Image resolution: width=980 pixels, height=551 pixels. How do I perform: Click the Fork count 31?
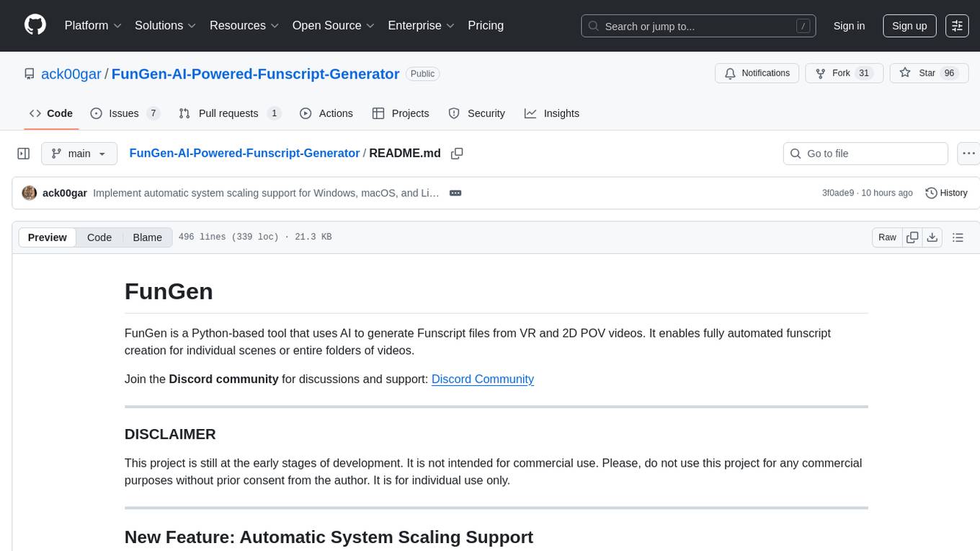tap(864, 74)
